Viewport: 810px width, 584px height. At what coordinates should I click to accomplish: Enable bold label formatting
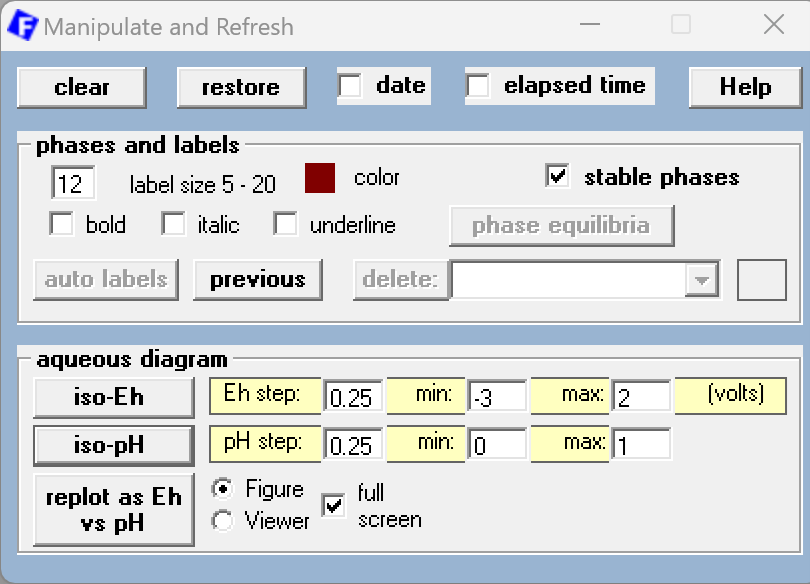coord(62,225)
